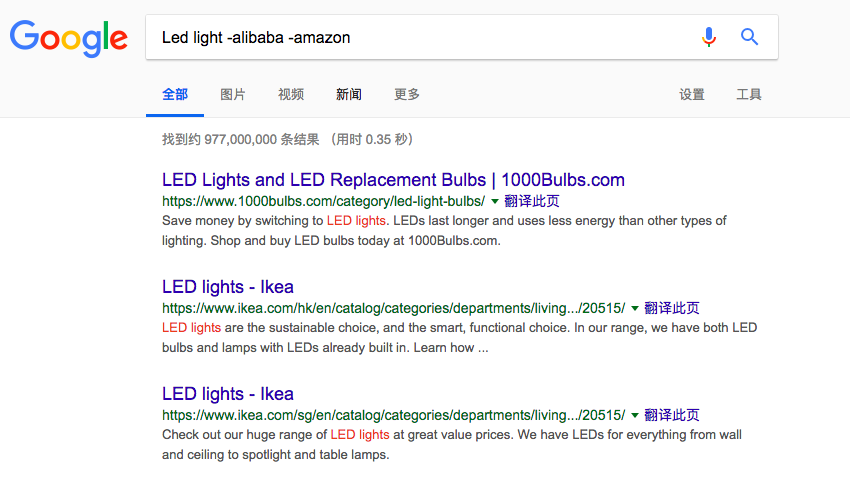This screenshot has width=850, height=483.
Task: Open the 更多 (More) menu
Action: (407, 94)
